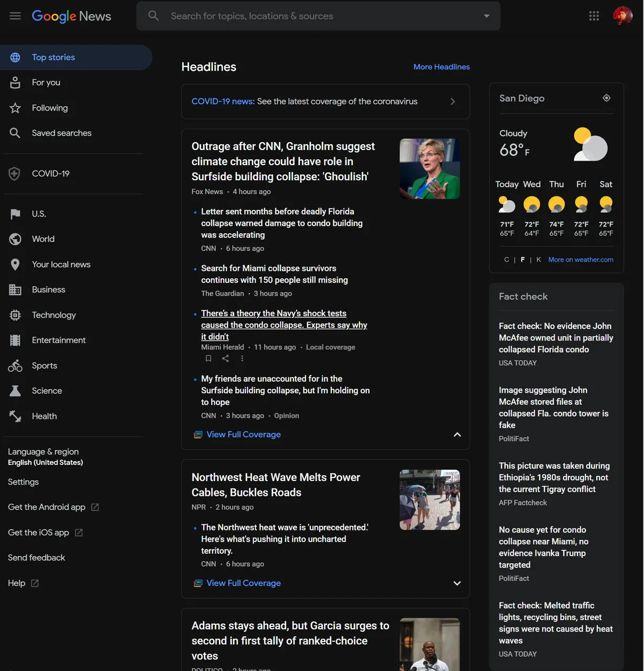Screen dimensions: 644x671
Task: Click external link icon beside Help
Action: pos(35,583)
